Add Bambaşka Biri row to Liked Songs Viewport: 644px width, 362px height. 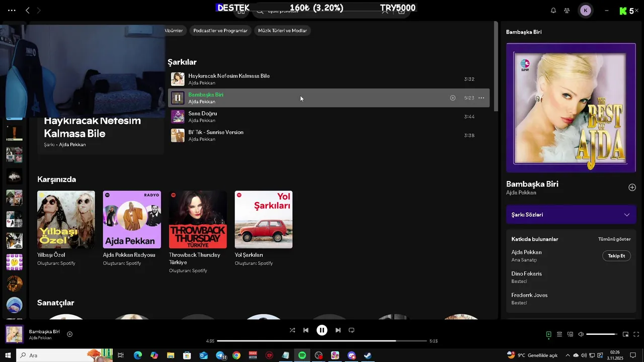tap(453, 98)
